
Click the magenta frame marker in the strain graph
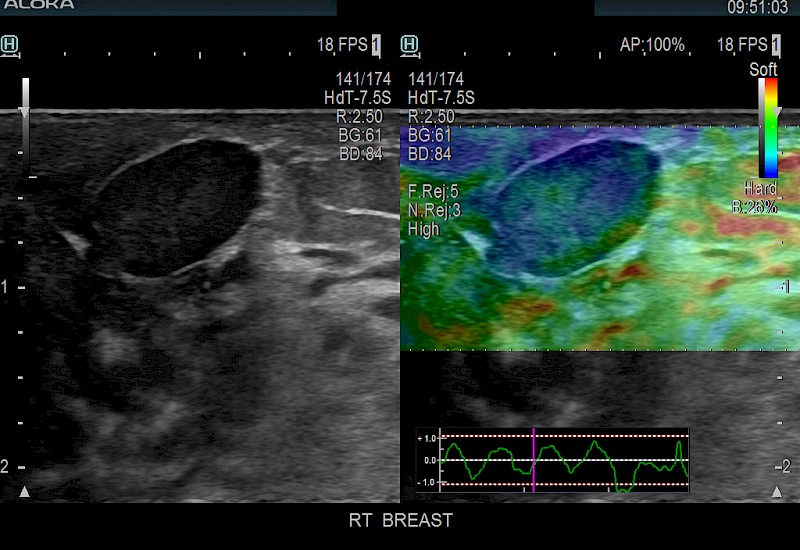click(533, 460)
